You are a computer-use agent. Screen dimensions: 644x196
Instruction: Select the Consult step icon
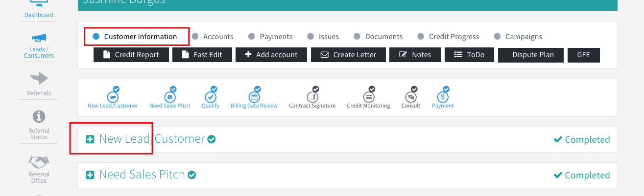(x=411, y=96)
